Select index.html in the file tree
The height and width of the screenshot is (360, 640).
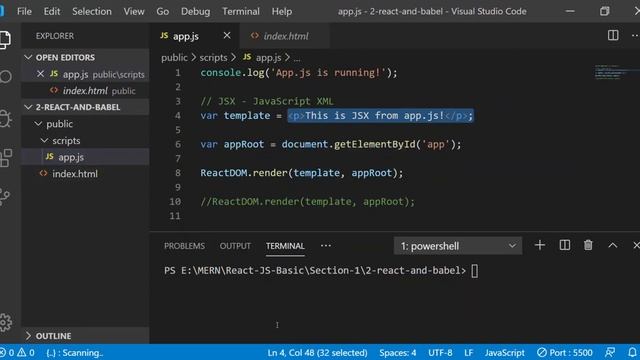(85, 174)
